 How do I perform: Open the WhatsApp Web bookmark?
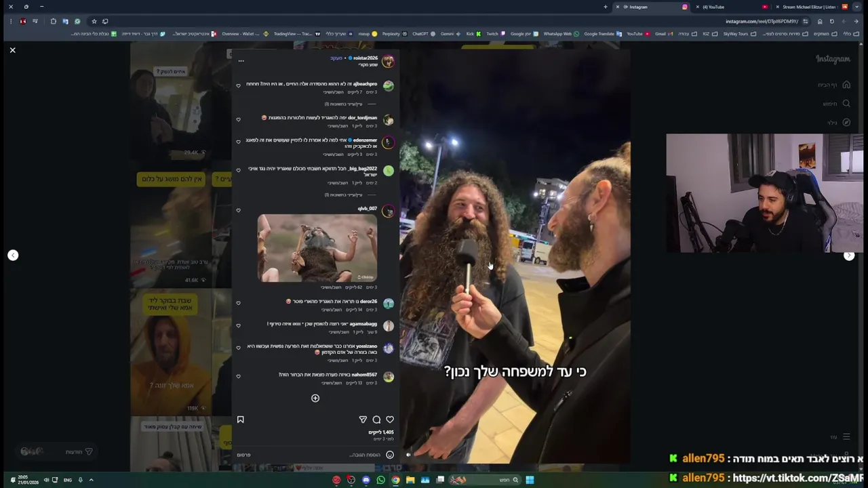click(560, 34)
